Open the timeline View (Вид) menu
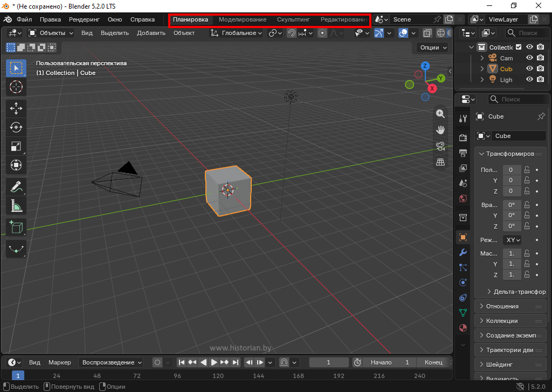 coord(34,362)
